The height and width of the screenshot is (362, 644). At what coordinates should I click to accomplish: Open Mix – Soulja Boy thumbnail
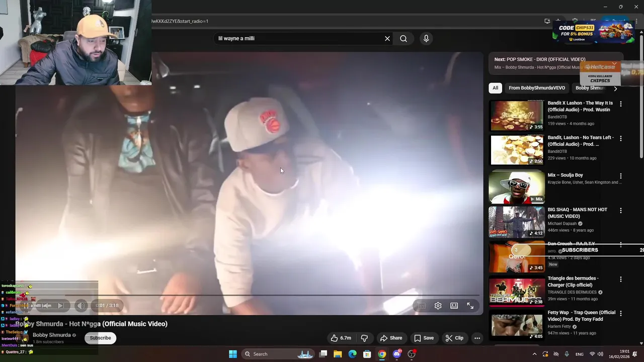click(x=517, y=187)
